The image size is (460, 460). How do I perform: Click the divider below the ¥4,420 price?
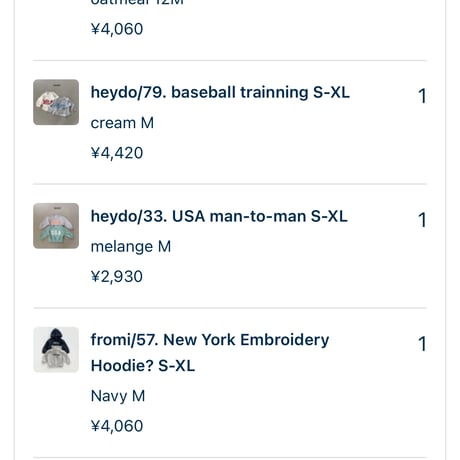click(x=230, y=184)
